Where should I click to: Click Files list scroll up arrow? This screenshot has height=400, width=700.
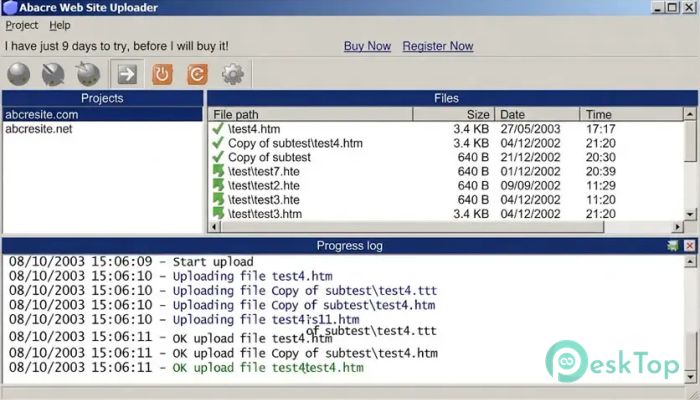point(690,114)
